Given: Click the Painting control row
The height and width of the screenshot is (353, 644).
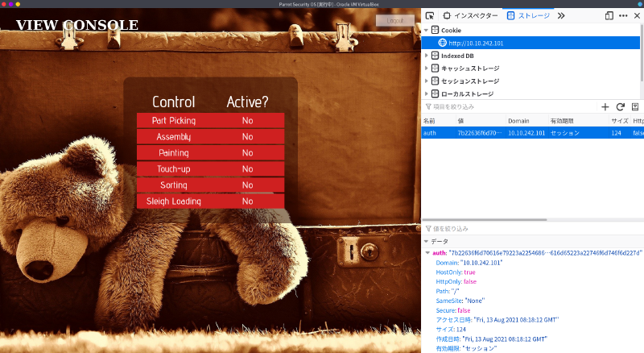Looking at the screenshot, I should [210, 152].
